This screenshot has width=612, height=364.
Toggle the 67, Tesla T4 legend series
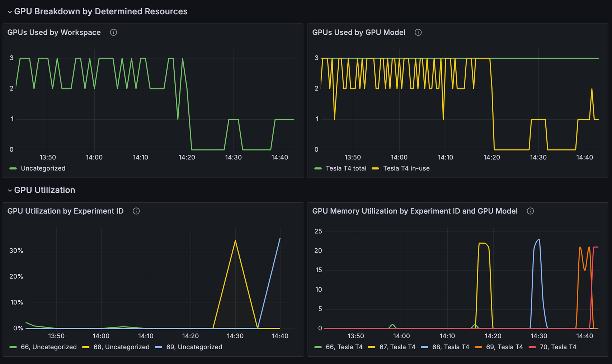pos(397,347)
